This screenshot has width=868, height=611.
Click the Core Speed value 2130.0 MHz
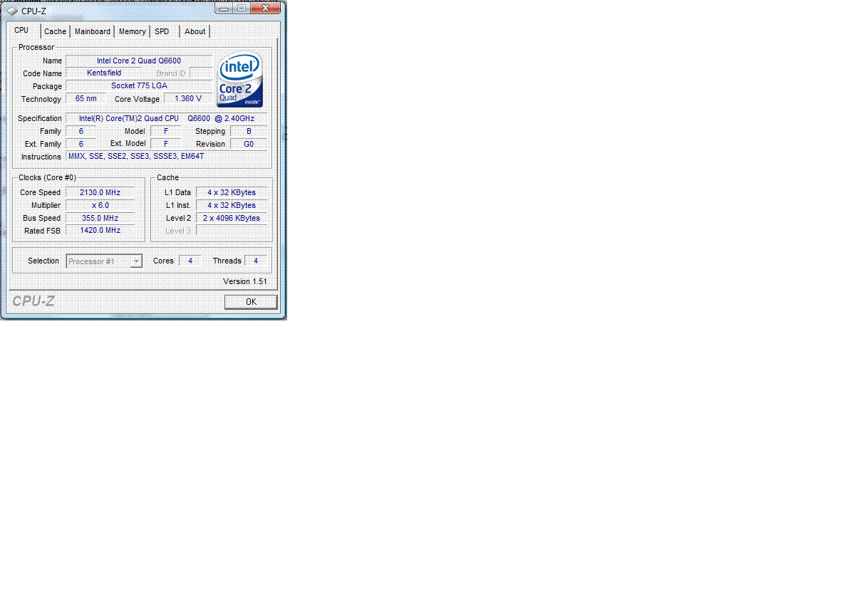(100, 192)
